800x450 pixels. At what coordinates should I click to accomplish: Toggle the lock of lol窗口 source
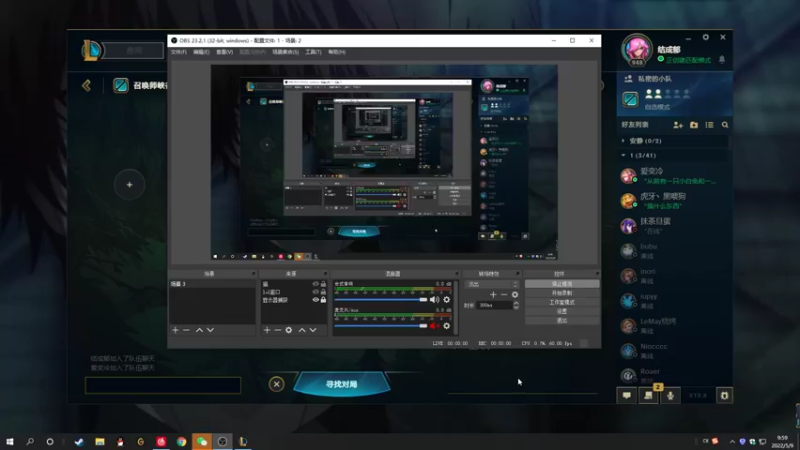pyautogui.click(x=323, y=292)
